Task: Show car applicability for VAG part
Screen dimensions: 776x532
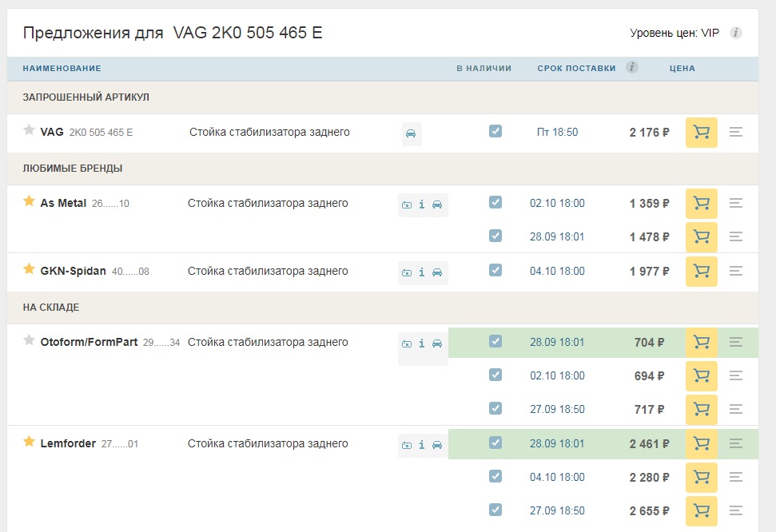Action: tap(411, 133)
